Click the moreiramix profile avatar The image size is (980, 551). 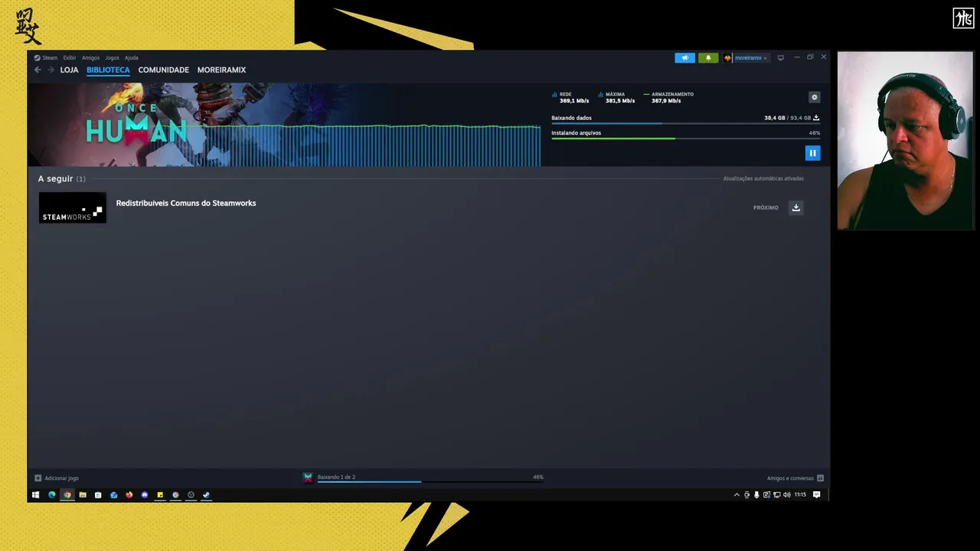click(x=727, y=58)
